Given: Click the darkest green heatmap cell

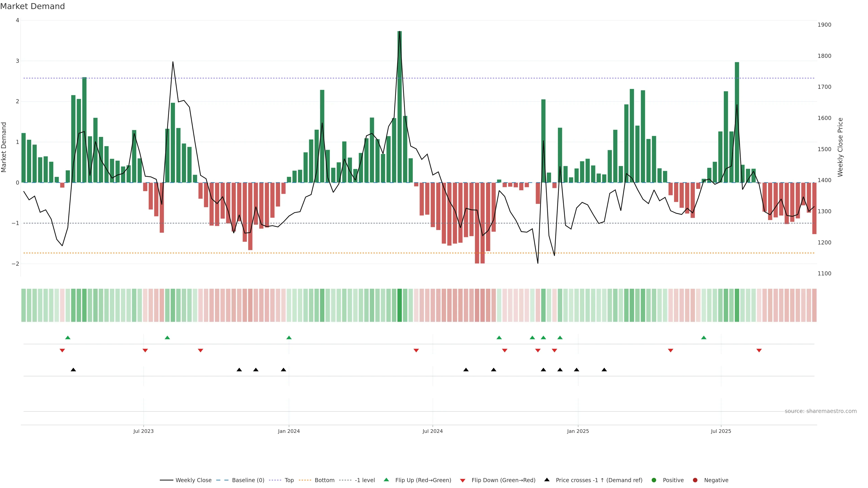Looking at the screenshot, I should 400,305.
